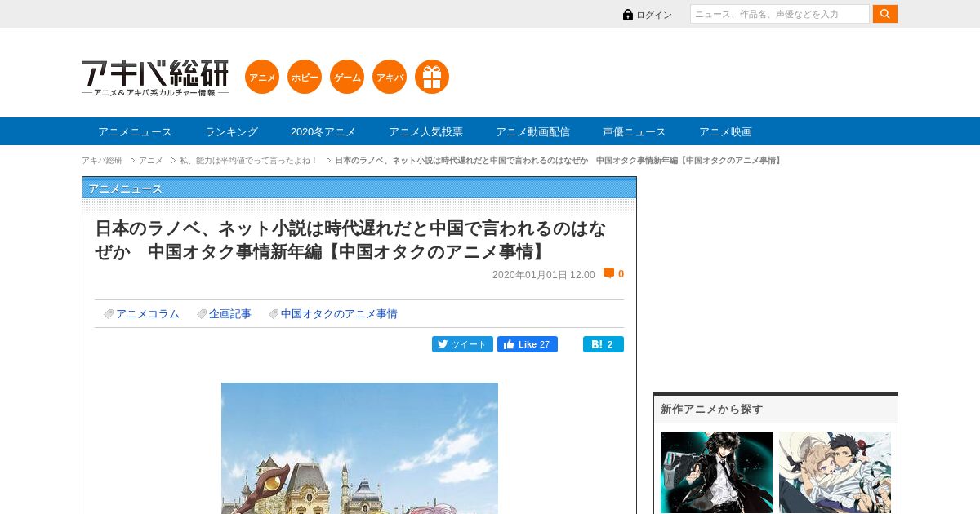Open the 中国オタクのアニメ事情 tag link
Viewport: 980px width, 514px height.
339,314
